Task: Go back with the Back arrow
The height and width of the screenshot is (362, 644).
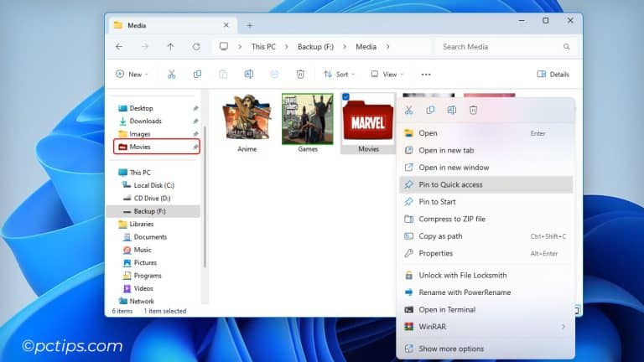Action: click(x=119, y=47)
